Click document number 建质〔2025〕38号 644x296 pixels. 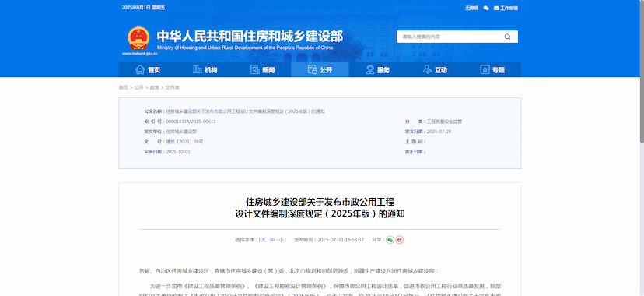pos(184,142)
